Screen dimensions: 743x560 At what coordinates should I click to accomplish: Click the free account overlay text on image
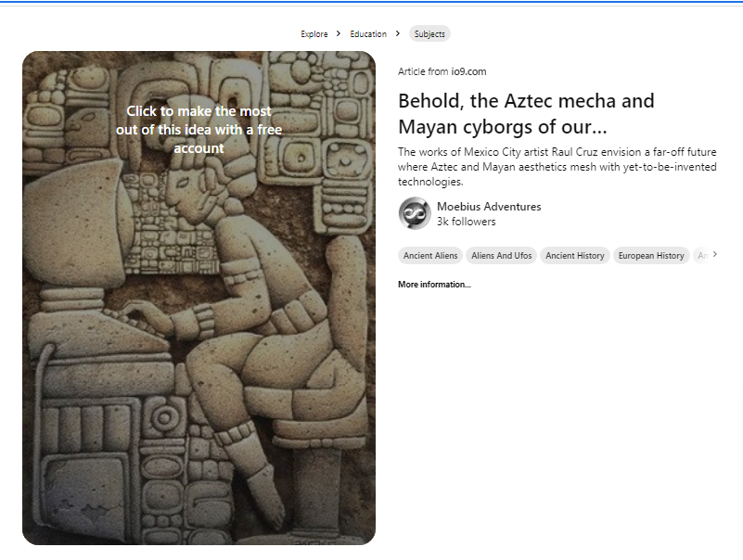[199, 130]
